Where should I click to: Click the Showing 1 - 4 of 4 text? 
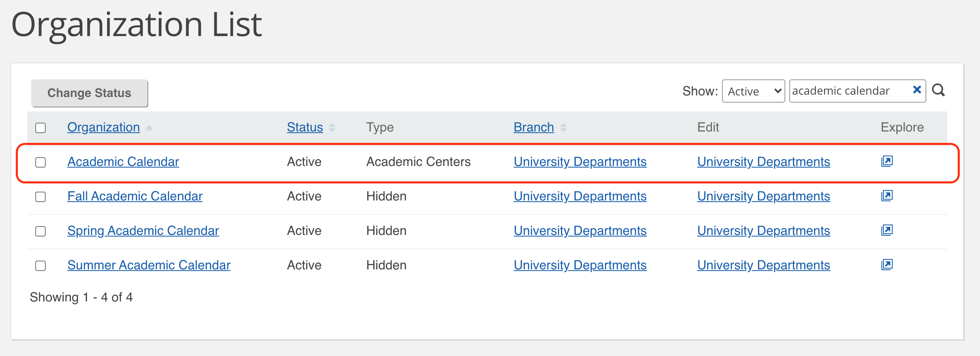point(81,297)
